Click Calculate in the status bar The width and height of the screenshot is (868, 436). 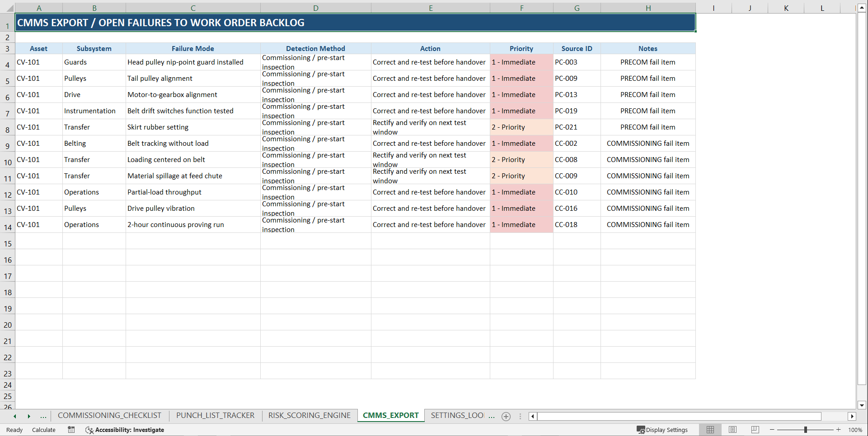(x=43, y=430)
